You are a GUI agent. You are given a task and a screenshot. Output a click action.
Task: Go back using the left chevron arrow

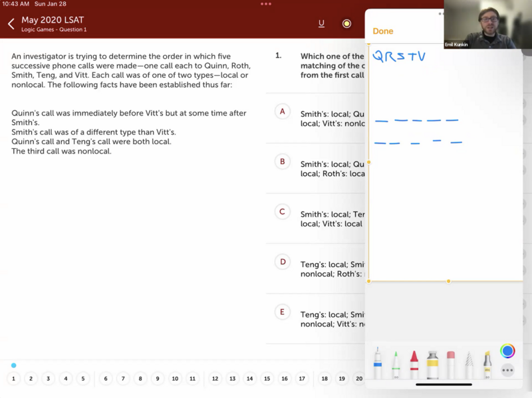tap(11, 24)
